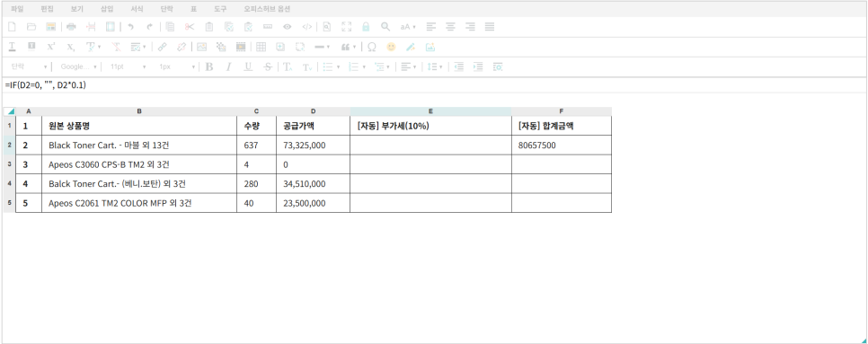
Task: Toggle bold formatting
Action: tap(209, 67)
